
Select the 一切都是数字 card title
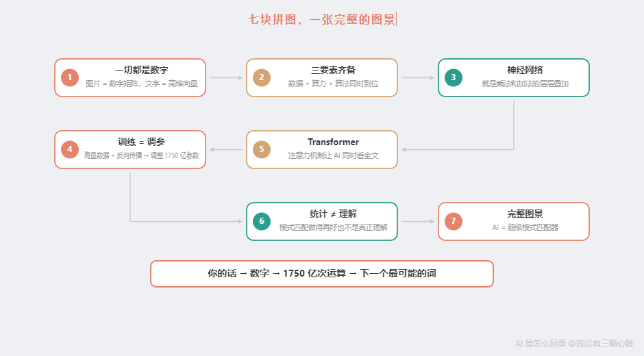(142, 71)
